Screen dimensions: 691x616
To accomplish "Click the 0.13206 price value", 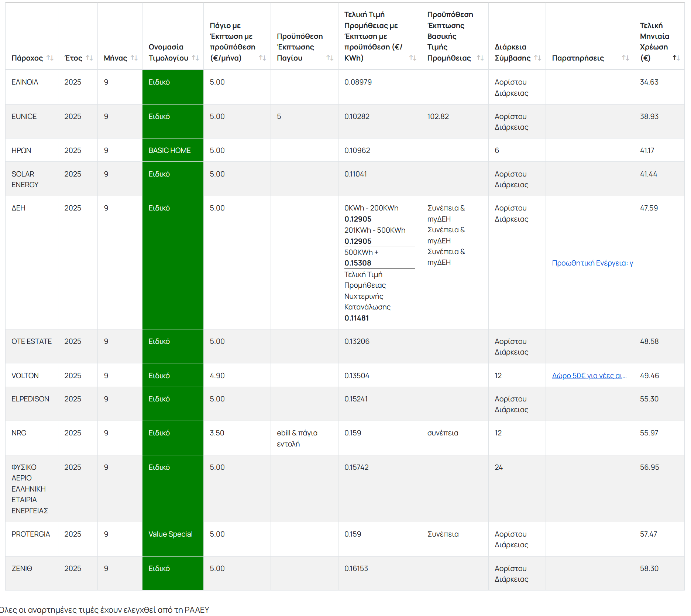I will pos(357,341).
